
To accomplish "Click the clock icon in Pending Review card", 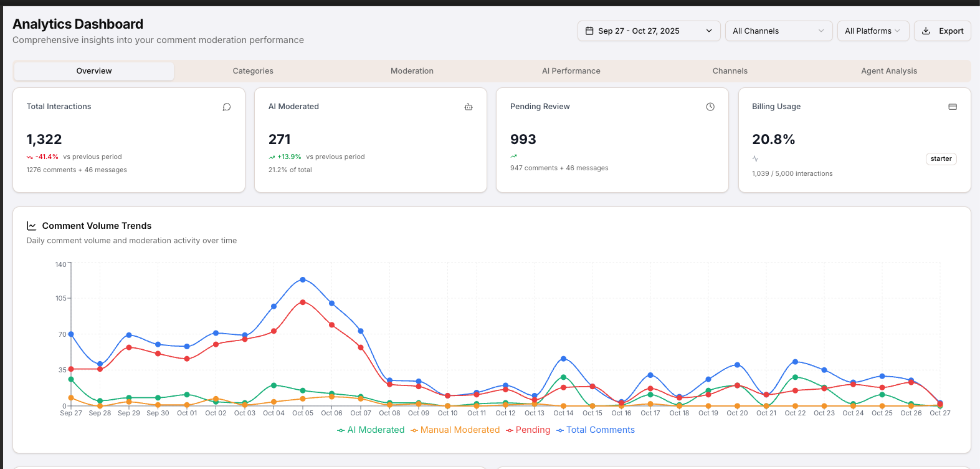I will point(710,107).
